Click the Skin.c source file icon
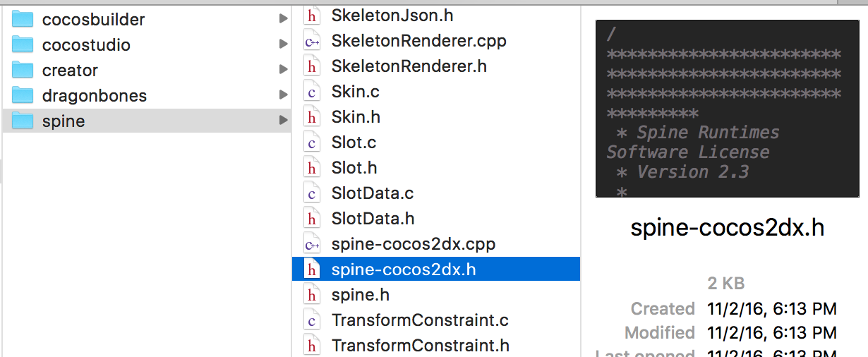The image size is (868, 357). (x=311, y=92)
